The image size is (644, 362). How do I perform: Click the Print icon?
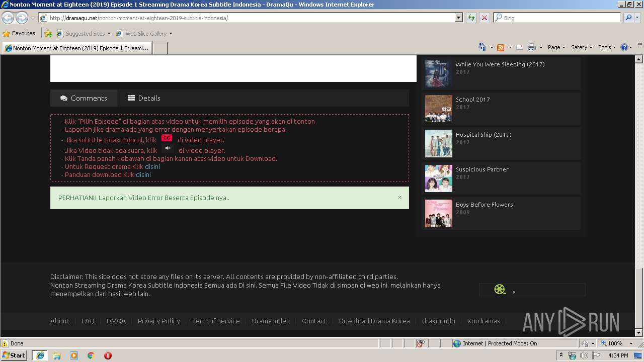(x=532, y=47)
